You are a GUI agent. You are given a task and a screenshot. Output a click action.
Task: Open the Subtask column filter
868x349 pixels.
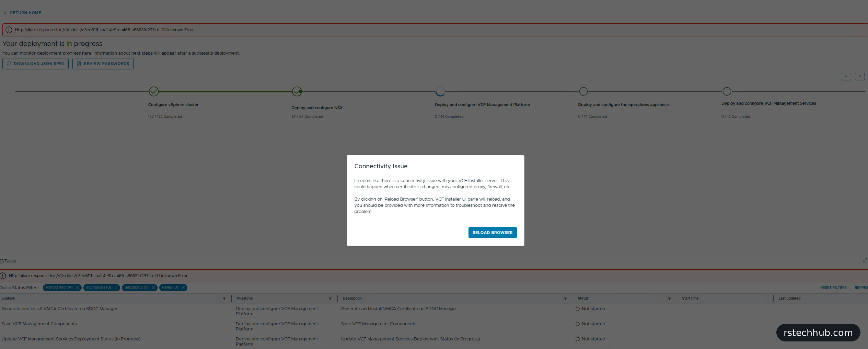(224, 299)
